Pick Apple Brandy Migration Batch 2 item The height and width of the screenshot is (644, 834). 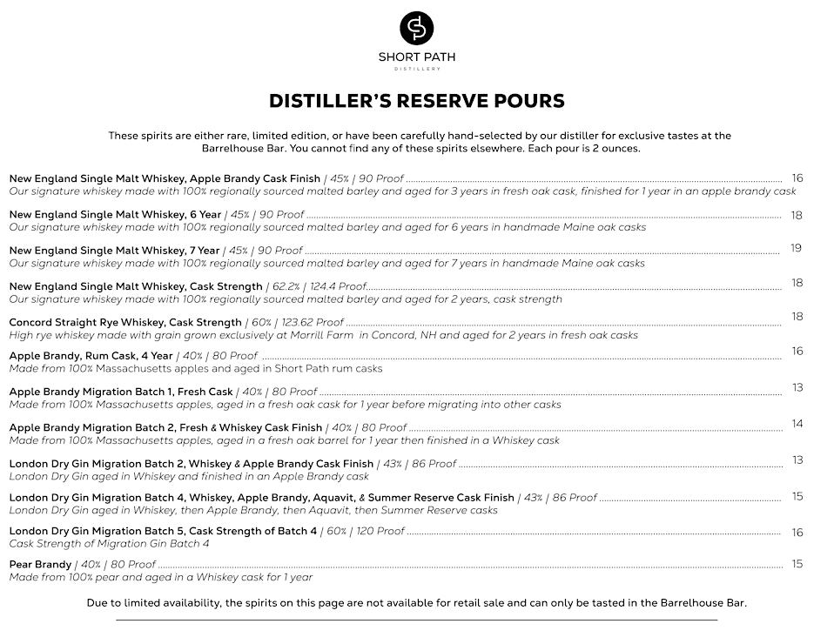tap(165, 427)
